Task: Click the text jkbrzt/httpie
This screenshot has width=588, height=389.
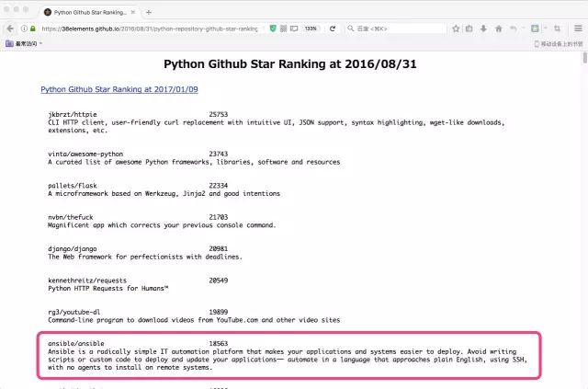Action: (x=73, y=115)
